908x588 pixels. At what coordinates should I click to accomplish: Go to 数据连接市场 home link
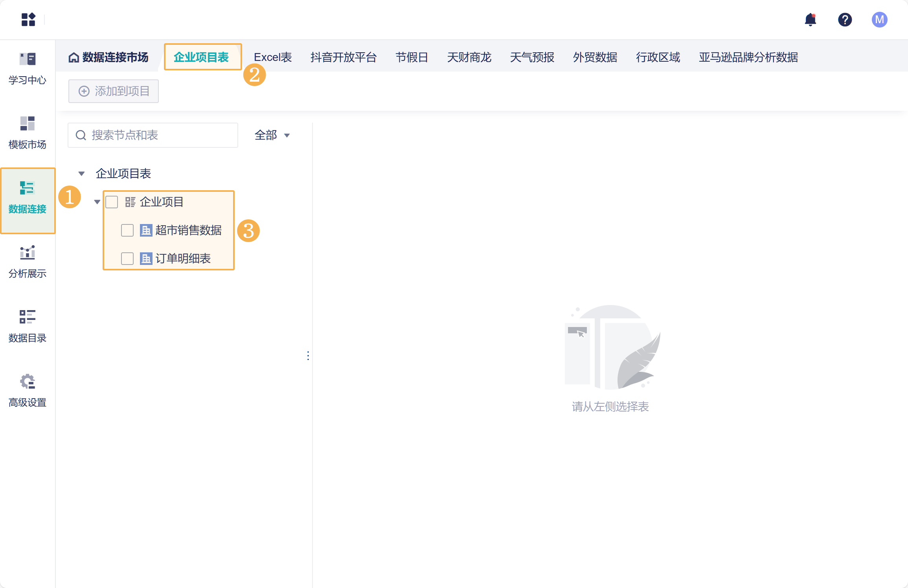(x=108, y=57)
